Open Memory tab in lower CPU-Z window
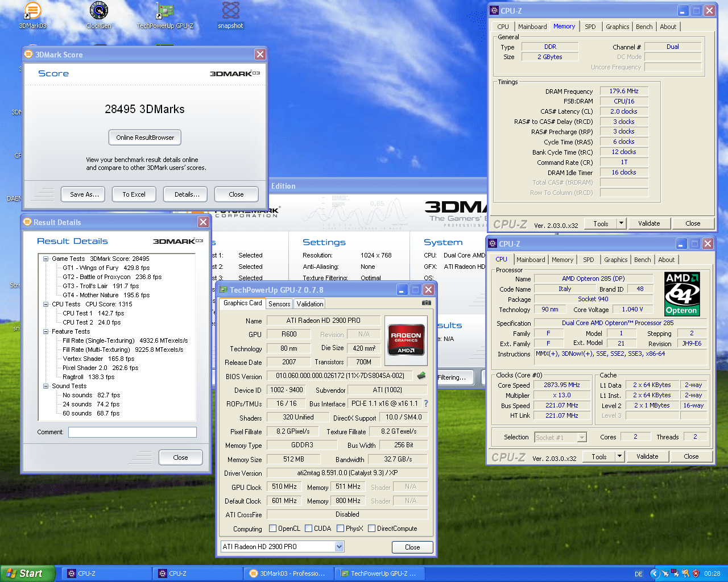 (x=562, y=260)
